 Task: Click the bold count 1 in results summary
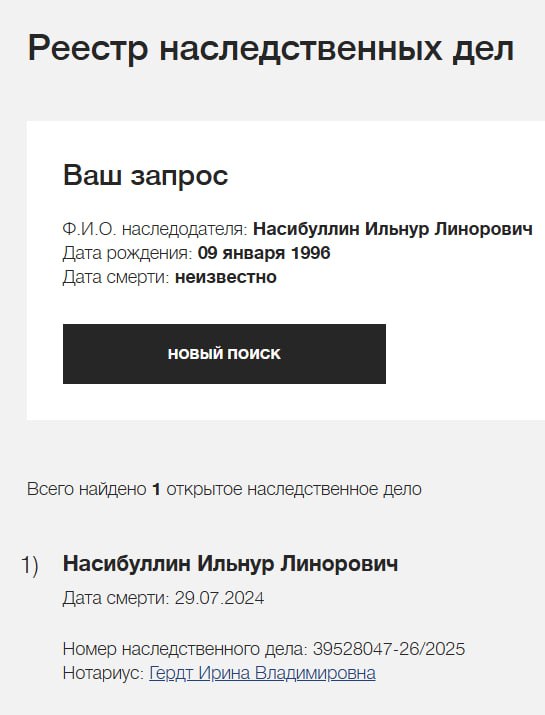pos(156,489)
